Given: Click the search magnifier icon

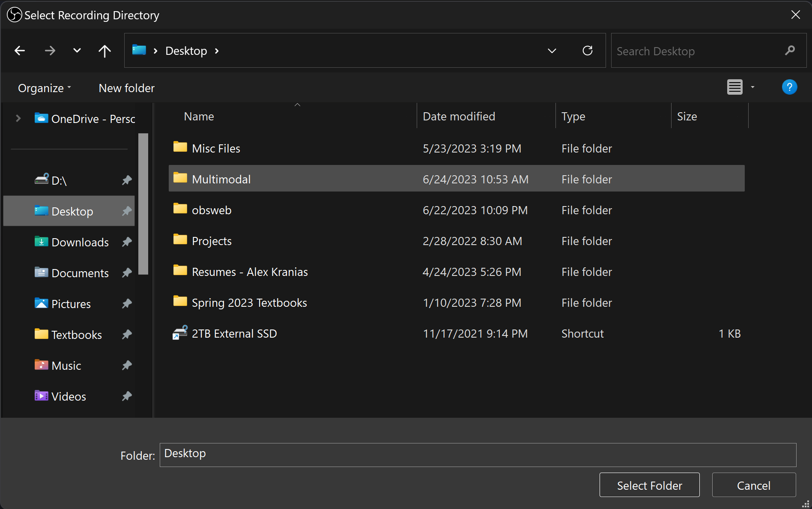Looking at the screenshot, I should (x=790, y=51).
